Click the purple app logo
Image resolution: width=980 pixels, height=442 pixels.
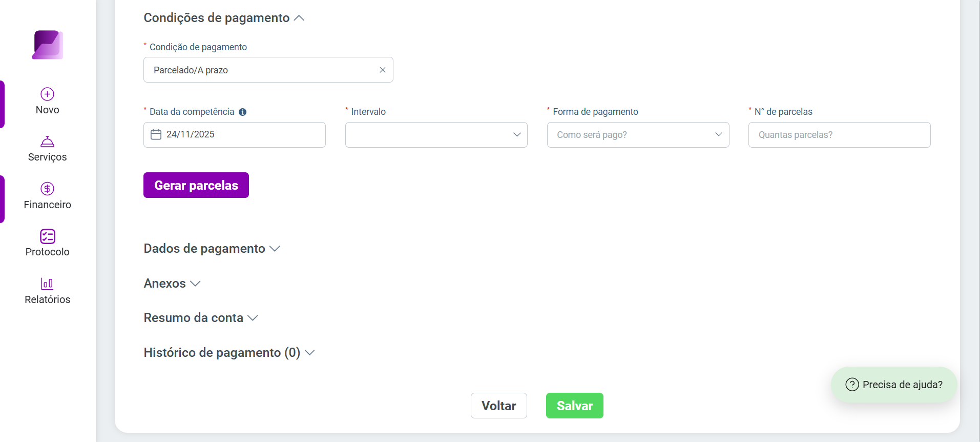tap(48, 45)
